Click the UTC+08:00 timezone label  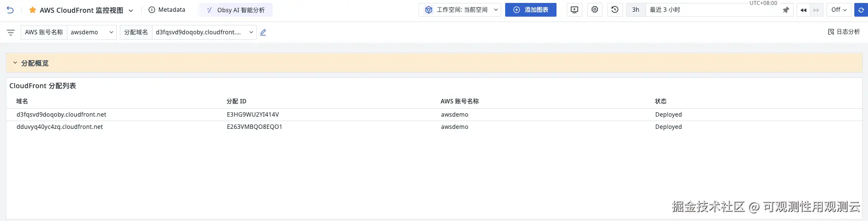(x=763, y=3)
